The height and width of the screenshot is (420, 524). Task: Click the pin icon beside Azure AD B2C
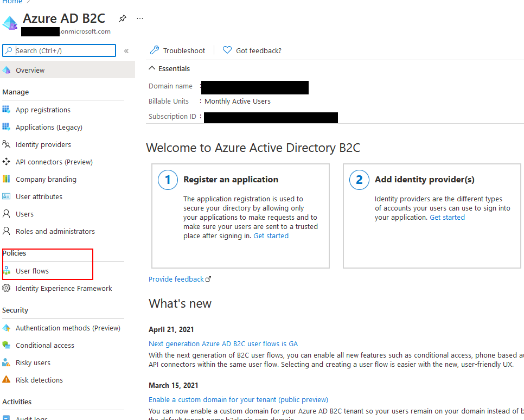[123, 18]
